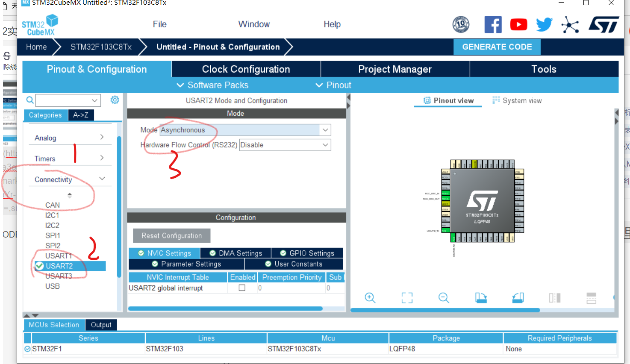
Task: Select USB peripheral
Action: 53,286
